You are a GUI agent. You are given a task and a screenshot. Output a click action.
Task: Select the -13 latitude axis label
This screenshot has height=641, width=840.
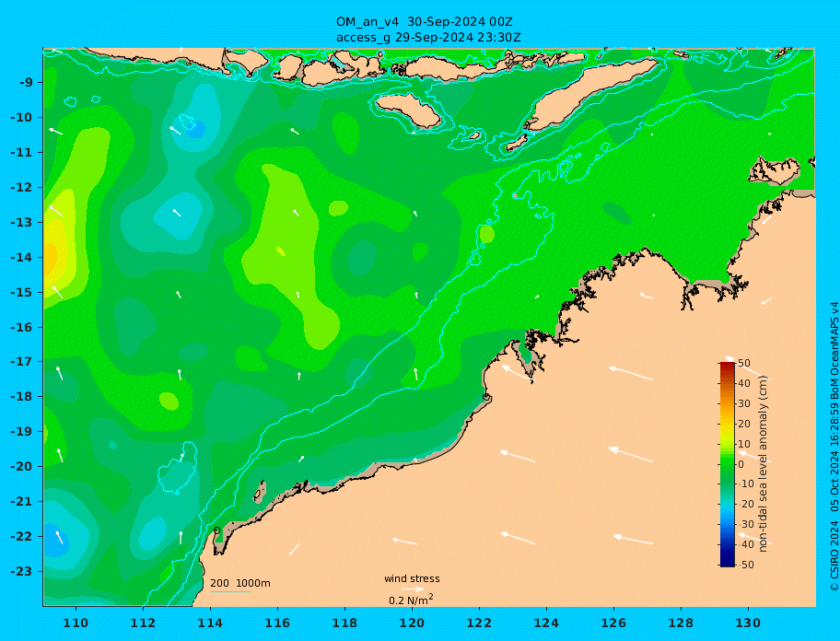tap(22, 222)
